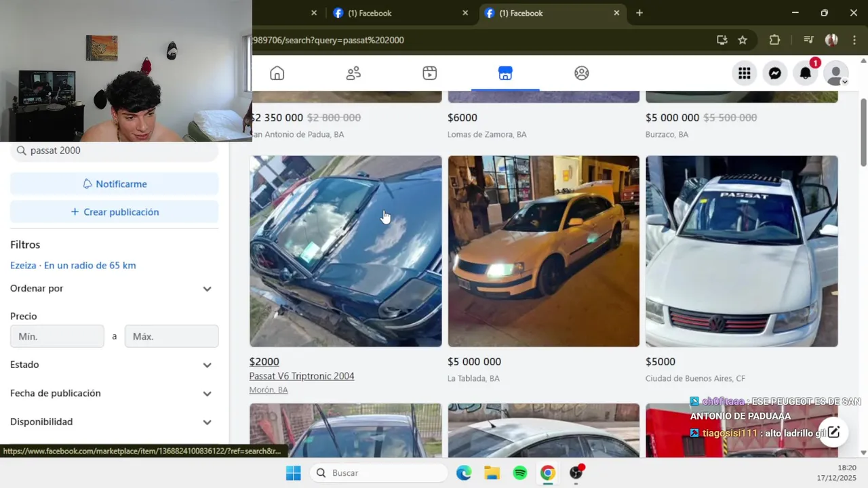Open the Passat V6 Triptronic 2004 listing title
This screenshot has width=868, height=488.
pyautogui.click(x=302, y=376)
